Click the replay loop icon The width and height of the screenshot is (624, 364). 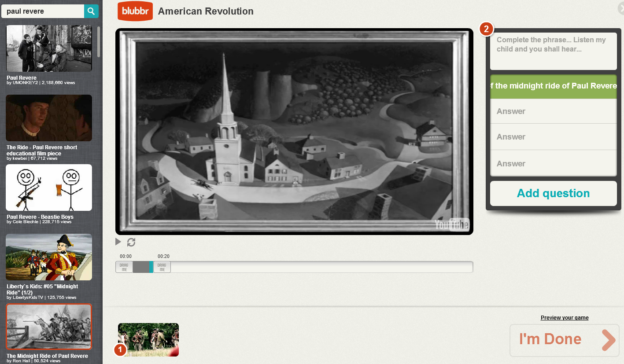131,242
